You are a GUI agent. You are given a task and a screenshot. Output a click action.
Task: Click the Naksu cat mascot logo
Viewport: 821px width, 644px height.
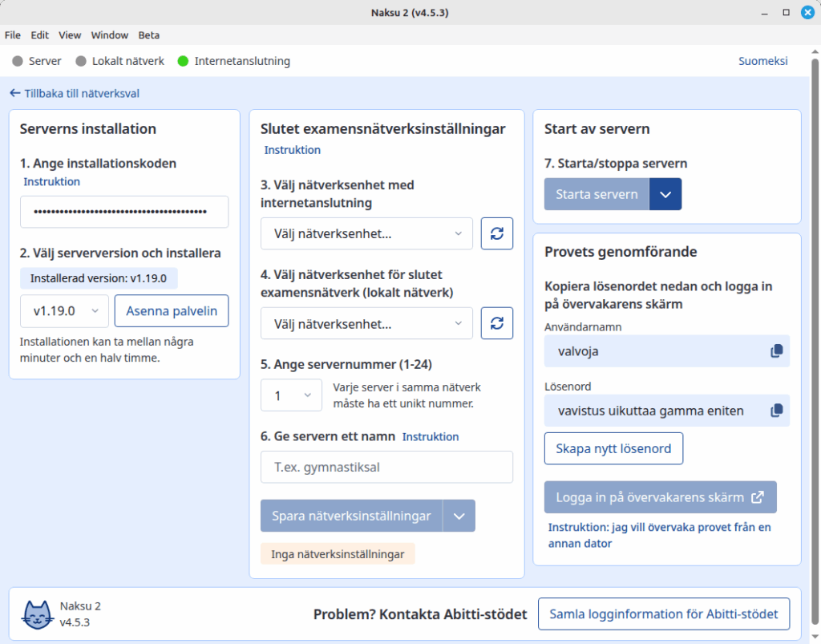tap(38, 614)
